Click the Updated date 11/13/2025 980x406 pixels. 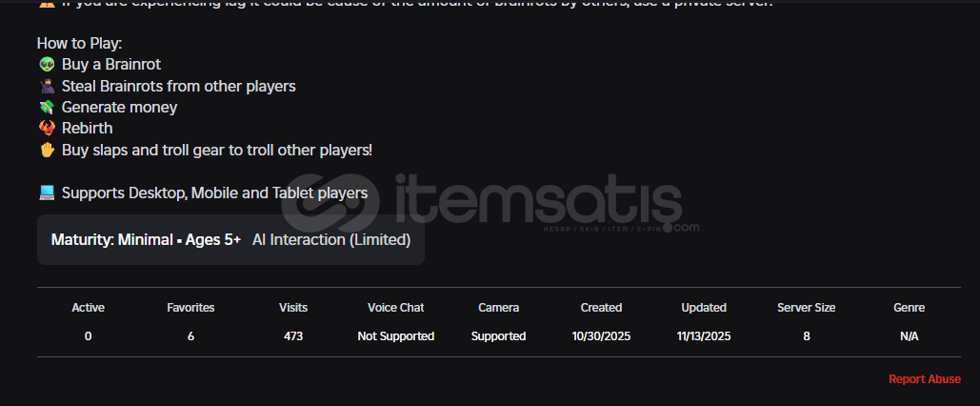click(x=704, y=336)
